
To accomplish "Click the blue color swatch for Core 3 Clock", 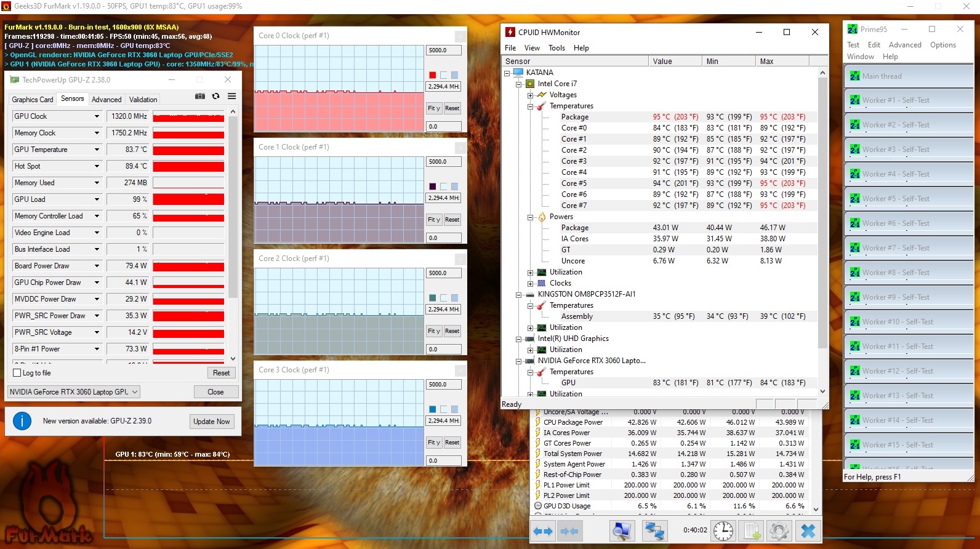I will tap(433, 409).
